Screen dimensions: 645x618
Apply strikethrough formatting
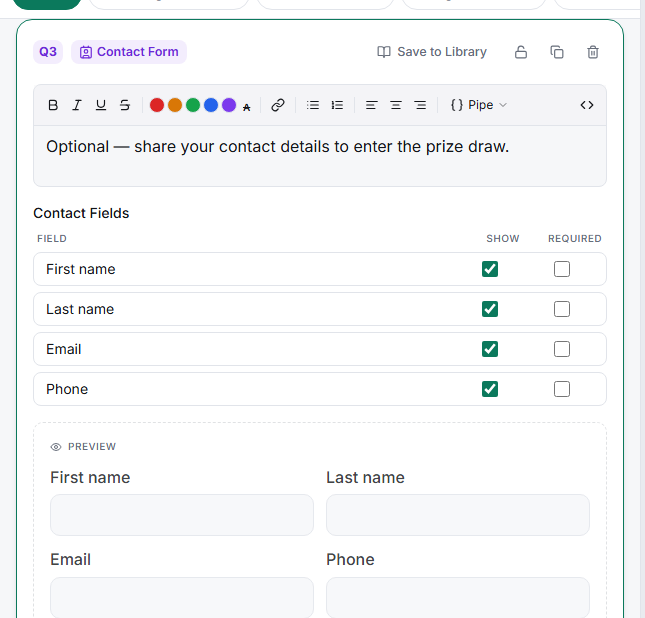click(125, 105)
